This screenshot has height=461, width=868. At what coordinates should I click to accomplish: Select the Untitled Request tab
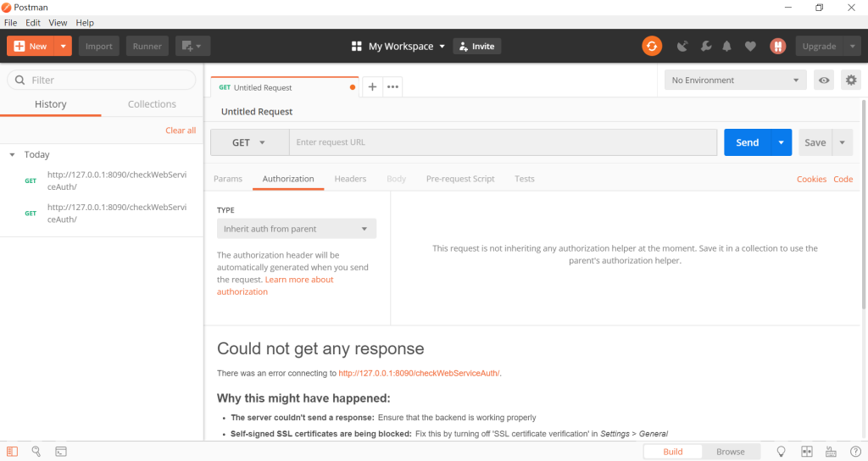[285, 87]
